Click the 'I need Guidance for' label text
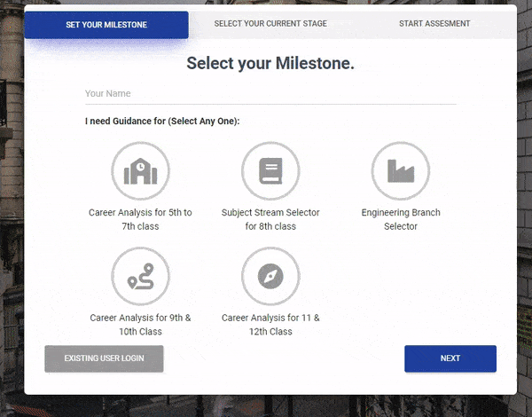The image size is (532, 417). pyautogui.click(x=162, y=121)
